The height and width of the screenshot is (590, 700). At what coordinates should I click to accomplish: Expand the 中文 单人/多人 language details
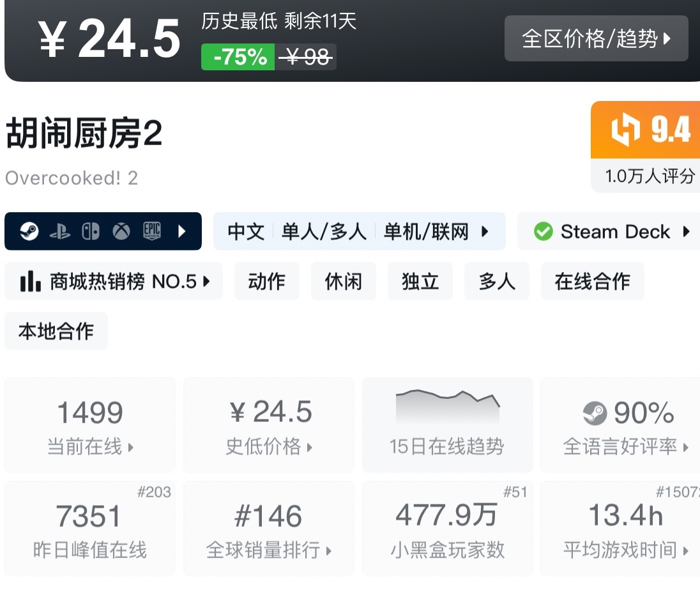pos(358,231)
